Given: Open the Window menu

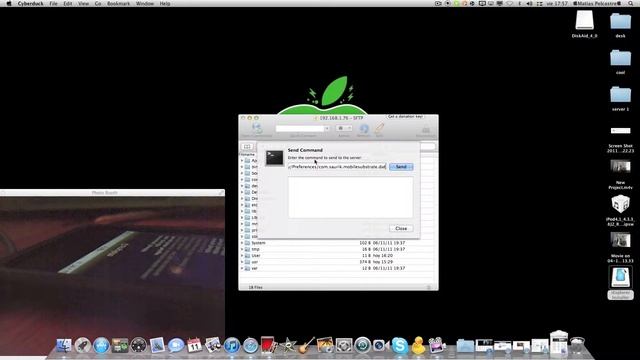Looking at the screenshot, I should click(x=145, y=3).
